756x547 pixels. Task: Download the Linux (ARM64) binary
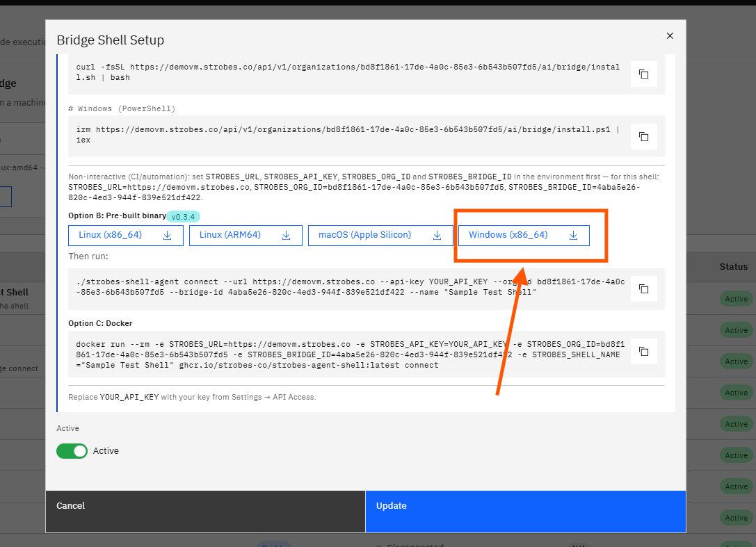[x=246, y=235]
